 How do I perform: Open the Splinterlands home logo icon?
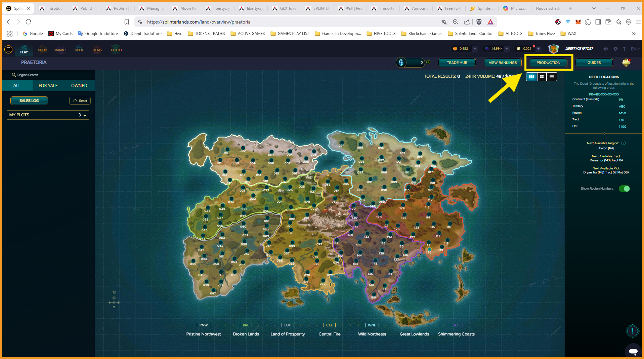8,50
